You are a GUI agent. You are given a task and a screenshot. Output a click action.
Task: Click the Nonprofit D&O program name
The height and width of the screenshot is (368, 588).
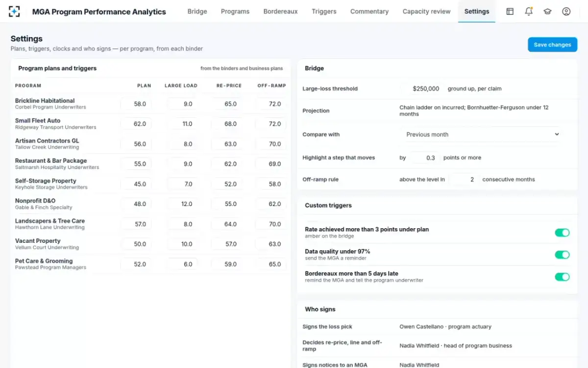click(x=35, y=201)
